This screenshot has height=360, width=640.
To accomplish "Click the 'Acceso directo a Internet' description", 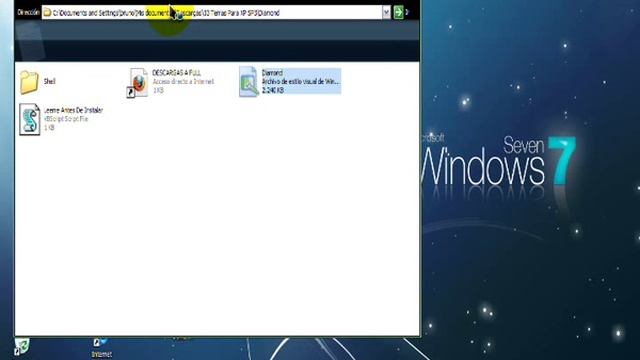I will [x=183, y=82].
